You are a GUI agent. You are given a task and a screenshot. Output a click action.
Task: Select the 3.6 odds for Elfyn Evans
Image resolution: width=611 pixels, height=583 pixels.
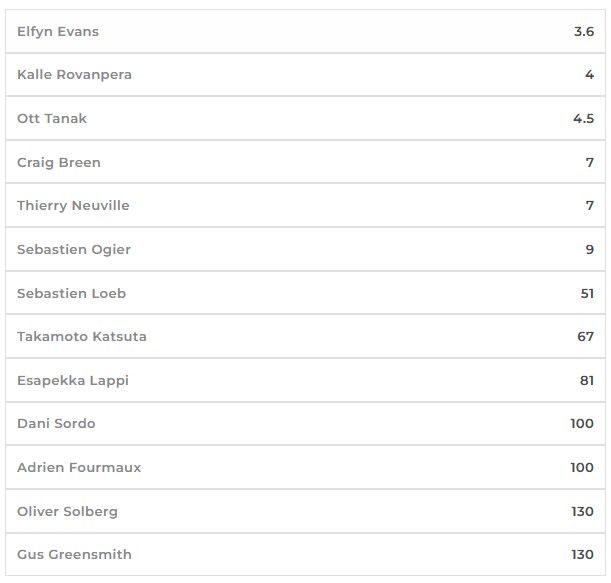tap(584, 32)
